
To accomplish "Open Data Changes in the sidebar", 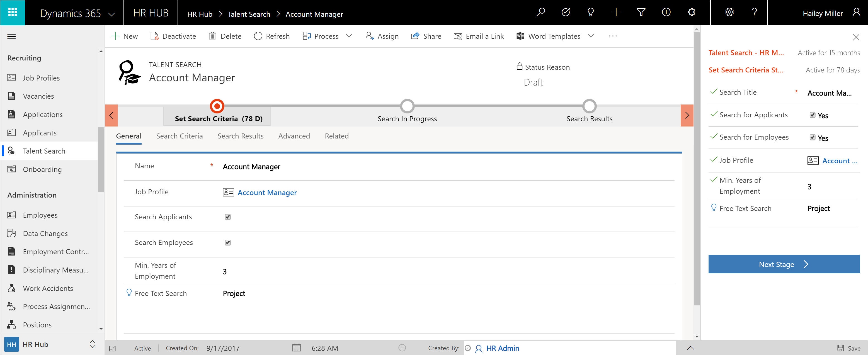I will point(45,234).
